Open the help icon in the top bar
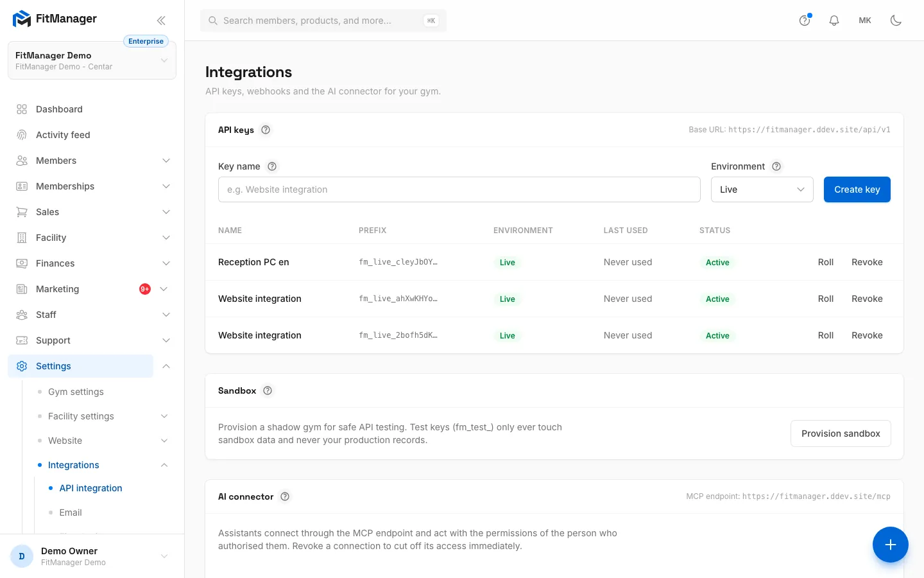The width and height of the screenshot is (924, 578). click(805, 21)
